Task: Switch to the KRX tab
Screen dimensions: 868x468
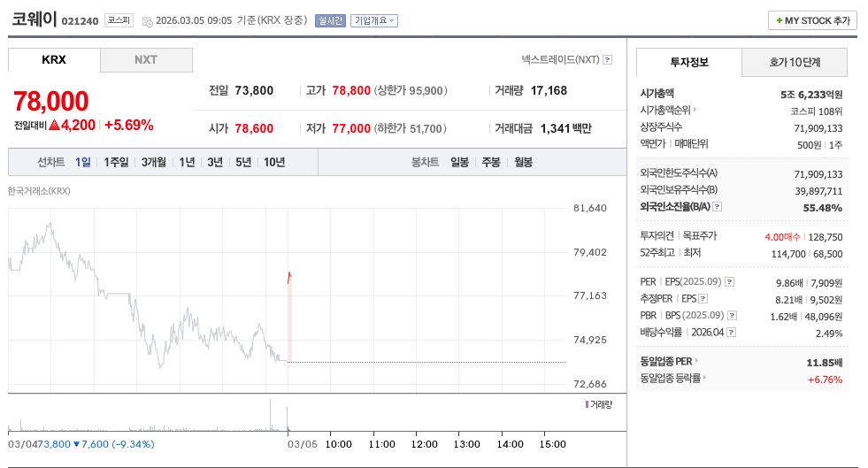Action: (x=54, y=60)
